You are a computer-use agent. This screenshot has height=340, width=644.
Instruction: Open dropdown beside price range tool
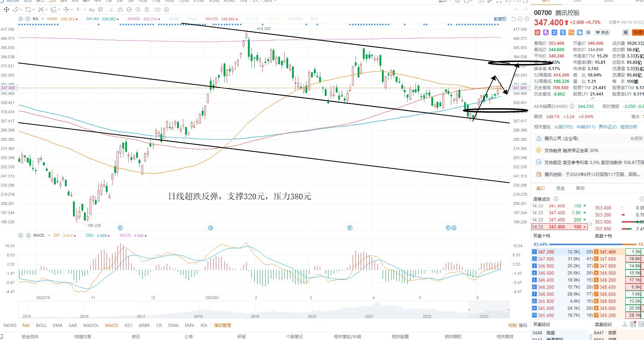pyautogui.click(x=72, y=10)
